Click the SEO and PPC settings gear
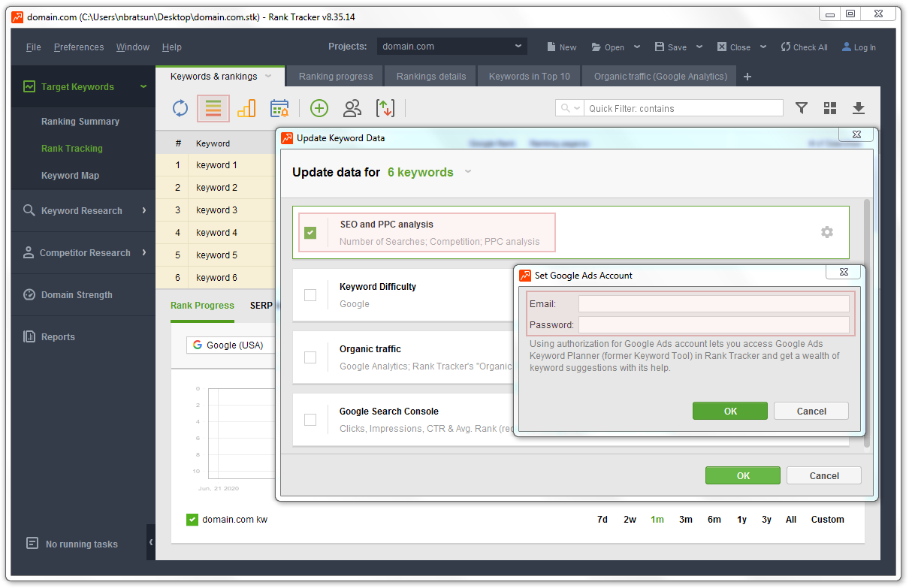Screen dimensions: 909x588 coord(827,232)
